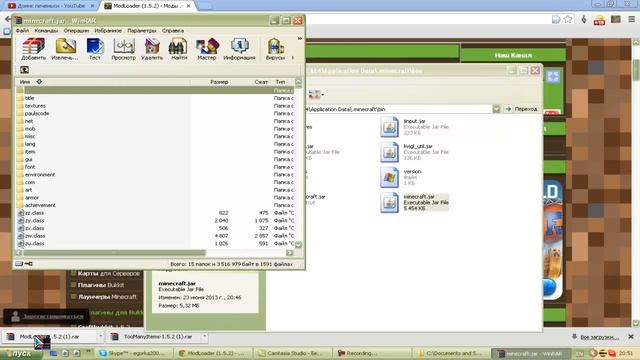Image resolution: width=640 pixels, height=360 pixels.
Task: Open the Команды menu in WinRAR
Action: tap(46, 31)
